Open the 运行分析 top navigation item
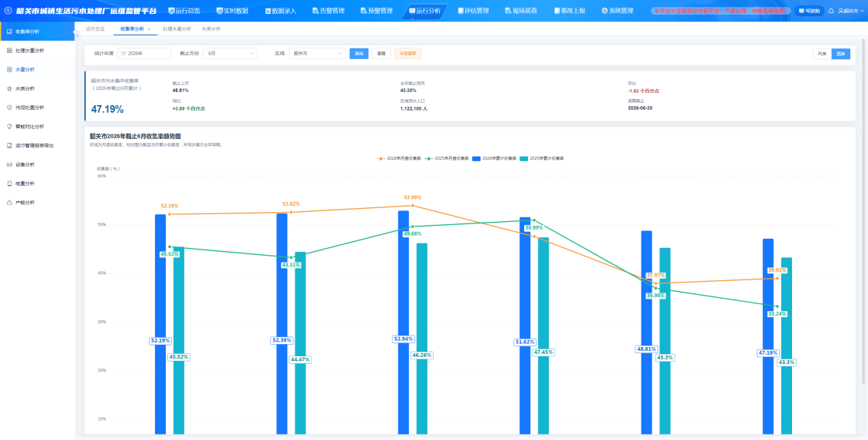The width and height of the screenshot is (868, 440). (x=424, y=11)
